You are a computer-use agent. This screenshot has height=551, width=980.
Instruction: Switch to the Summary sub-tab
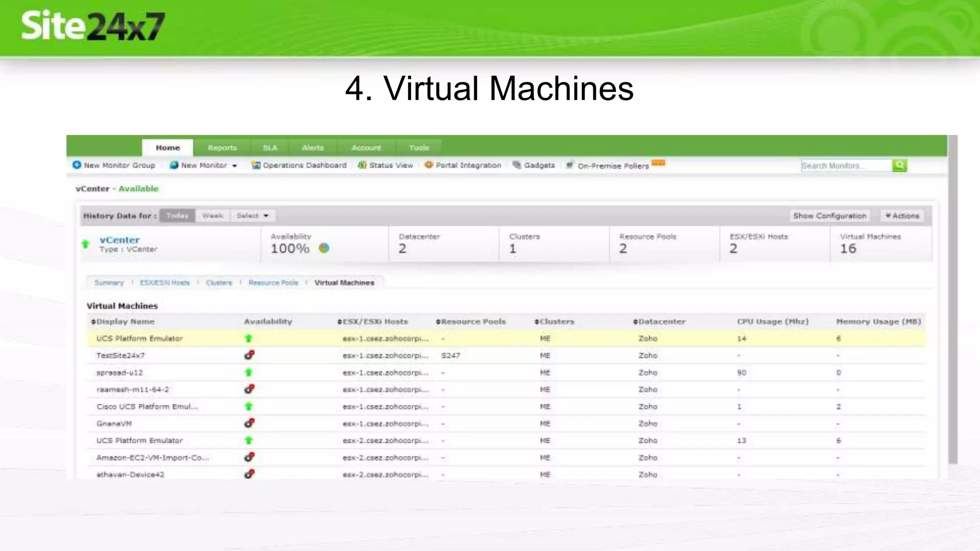pos(109,283)
